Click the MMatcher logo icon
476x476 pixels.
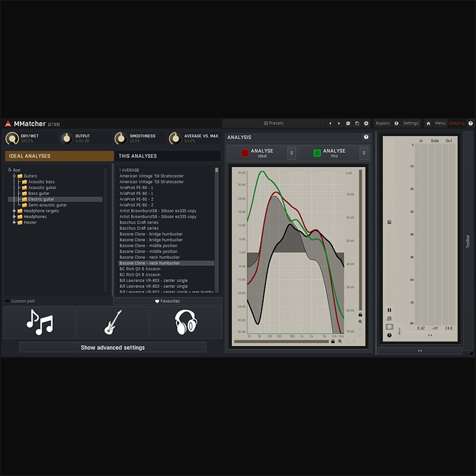8,124
